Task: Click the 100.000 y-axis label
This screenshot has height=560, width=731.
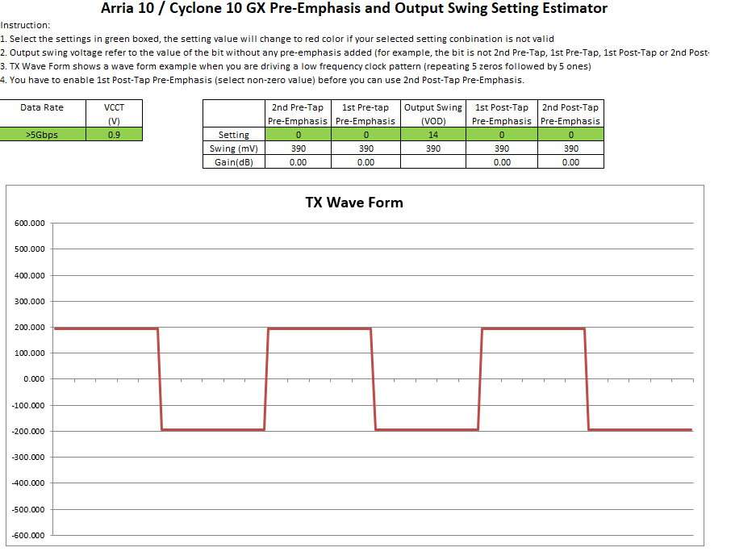Action: 29,353
